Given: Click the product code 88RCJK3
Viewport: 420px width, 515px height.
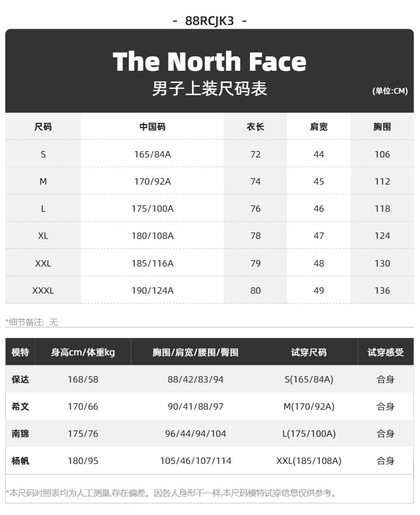Looking at the screenshot, I should [209, 21].
